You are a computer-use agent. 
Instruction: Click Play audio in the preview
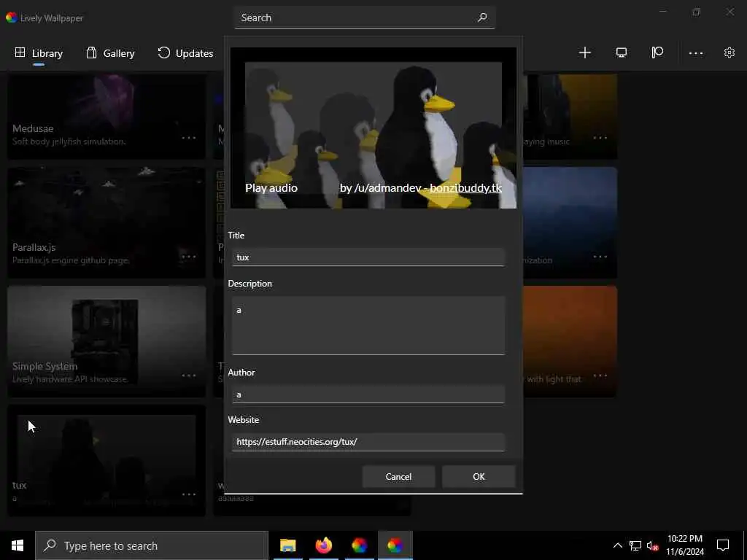pyautogui.click(x=271, y=188)
